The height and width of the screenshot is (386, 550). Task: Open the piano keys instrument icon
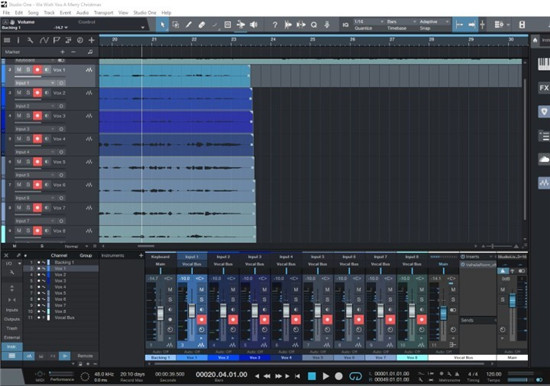[544, 64]
